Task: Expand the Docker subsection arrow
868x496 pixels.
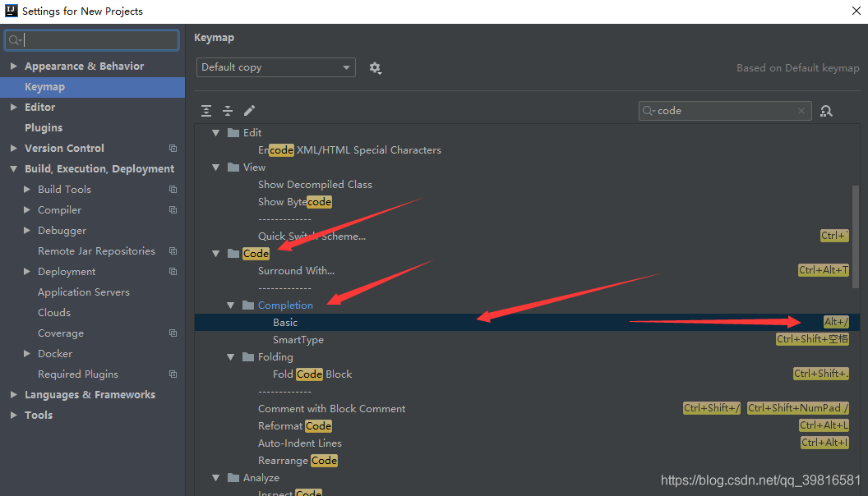Action: click(x=26, y=353)
